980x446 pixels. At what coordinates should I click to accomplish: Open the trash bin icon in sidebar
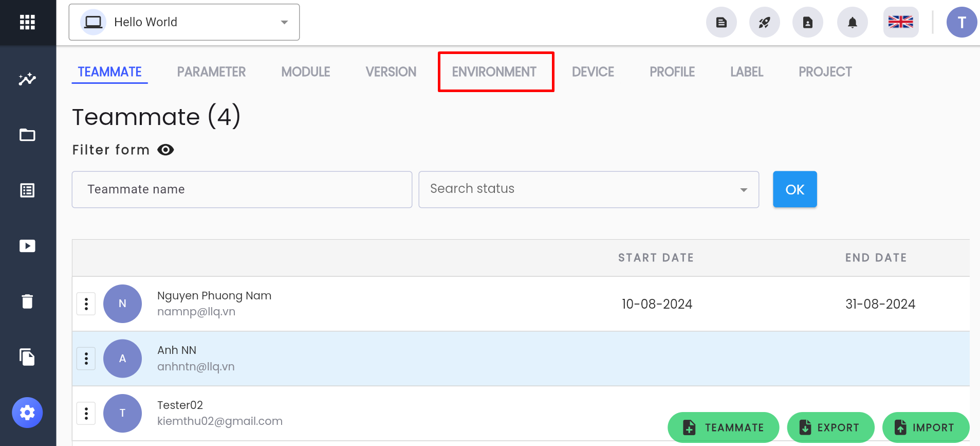click(x=27, y=301)
